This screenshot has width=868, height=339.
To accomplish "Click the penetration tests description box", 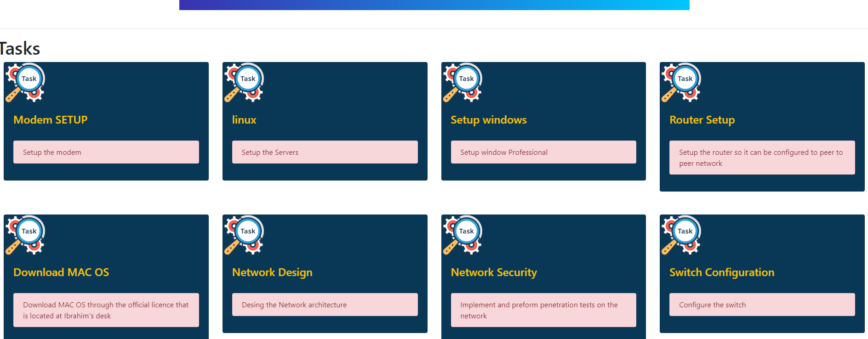I will pos(543,310).
